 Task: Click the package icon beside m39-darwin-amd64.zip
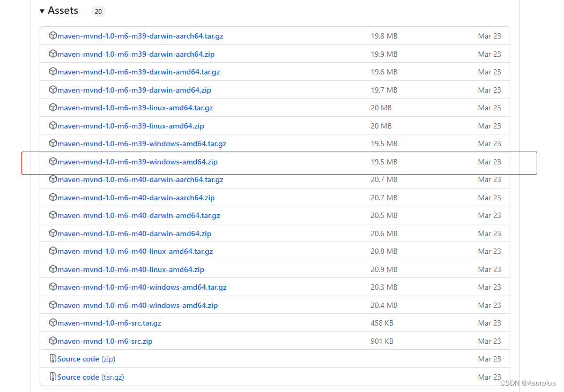point(53,89)
